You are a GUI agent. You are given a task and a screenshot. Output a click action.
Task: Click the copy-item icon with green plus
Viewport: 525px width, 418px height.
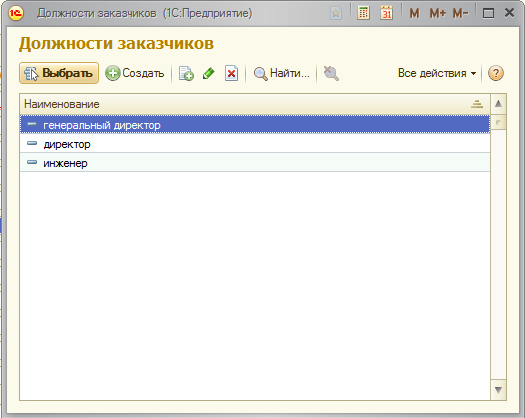point(186,73)
